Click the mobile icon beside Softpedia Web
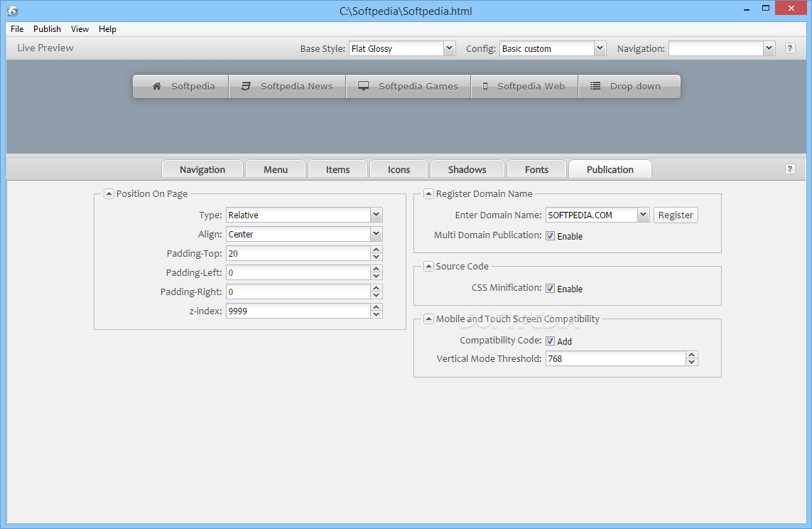This screenshot has width=812, height=529. (485, 86)
